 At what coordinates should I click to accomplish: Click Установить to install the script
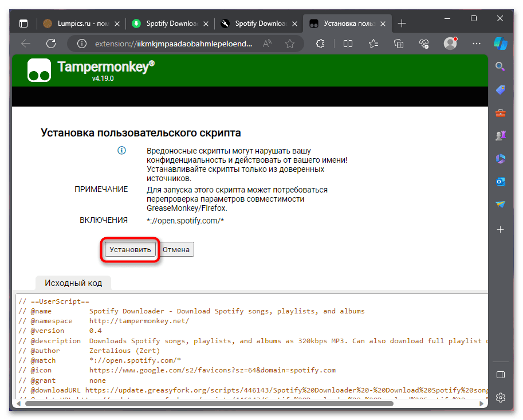tap(130, 249)
